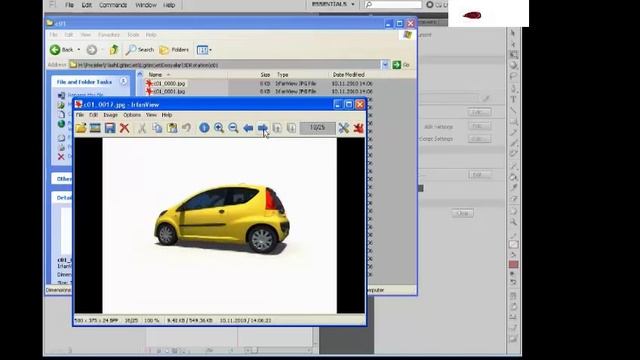The height and width of the screenshot is (360, 640).
Task: Zoom out with magnifier minus icon
Action: (x=233, y=128)
